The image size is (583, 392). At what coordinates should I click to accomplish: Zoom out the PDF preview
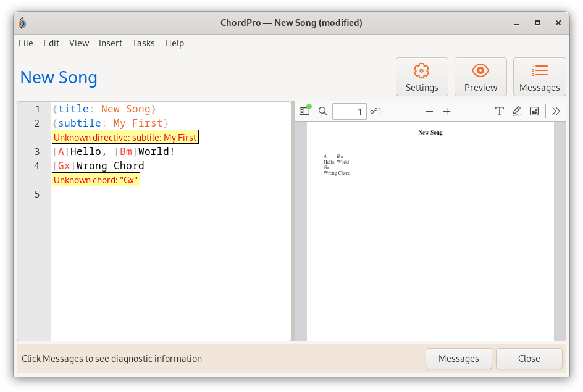click(x=429, y=112)
